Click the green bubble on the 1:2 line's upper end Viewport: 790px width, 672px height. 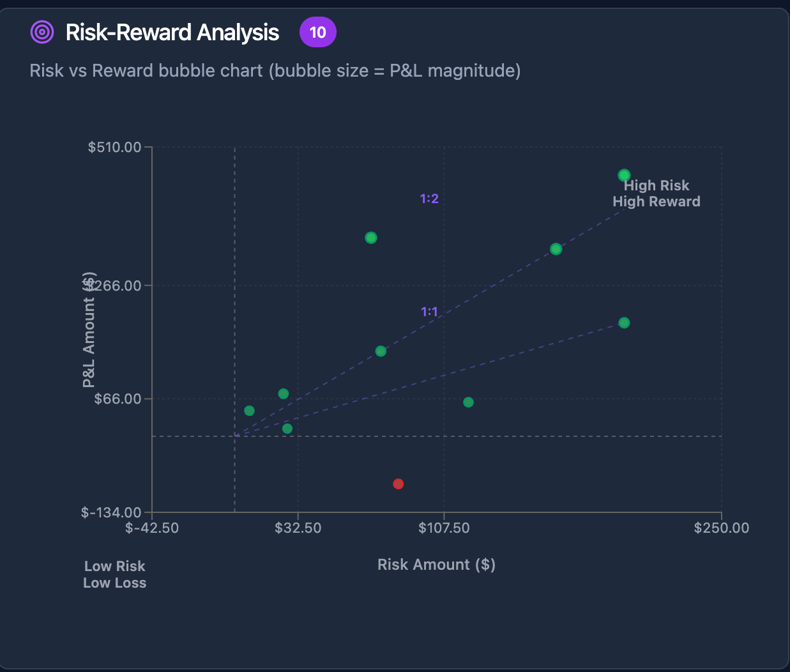pos(556,248)
